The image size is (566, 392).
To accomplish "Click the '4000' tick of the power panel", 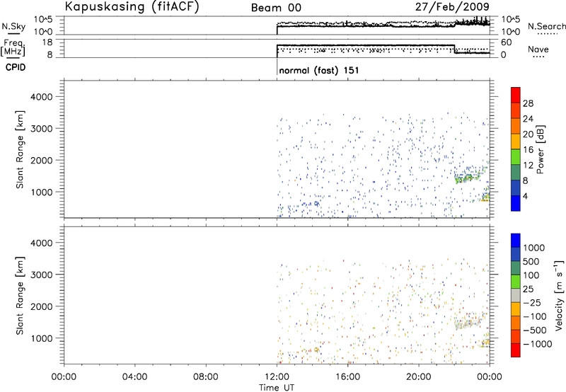I will 42,97.
